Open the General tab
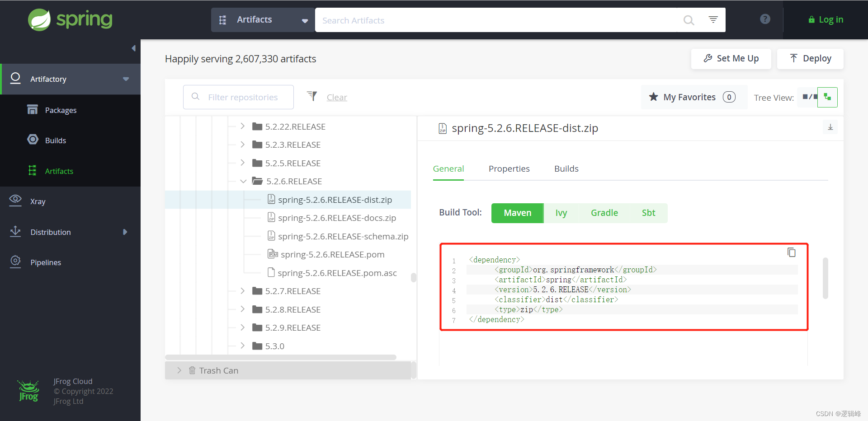 pyautogui.click(x=448, y=168)
